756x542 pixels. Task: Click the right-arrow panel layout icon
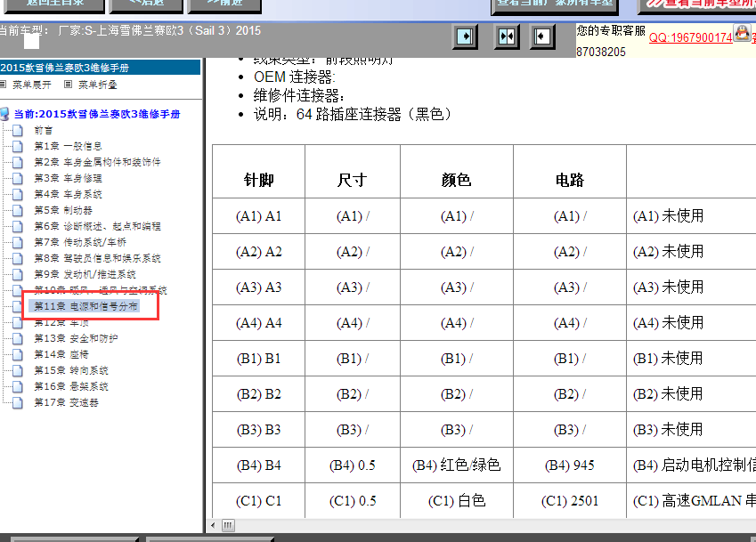pos(466,36)
